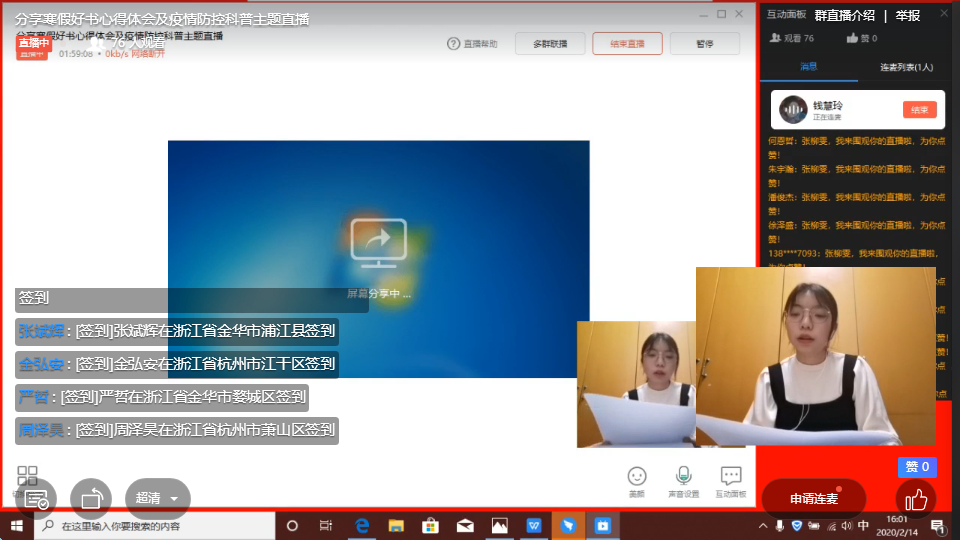Open Cortana circle on taskbar
This screenshot has height=540, width=960.
(292, 526)
